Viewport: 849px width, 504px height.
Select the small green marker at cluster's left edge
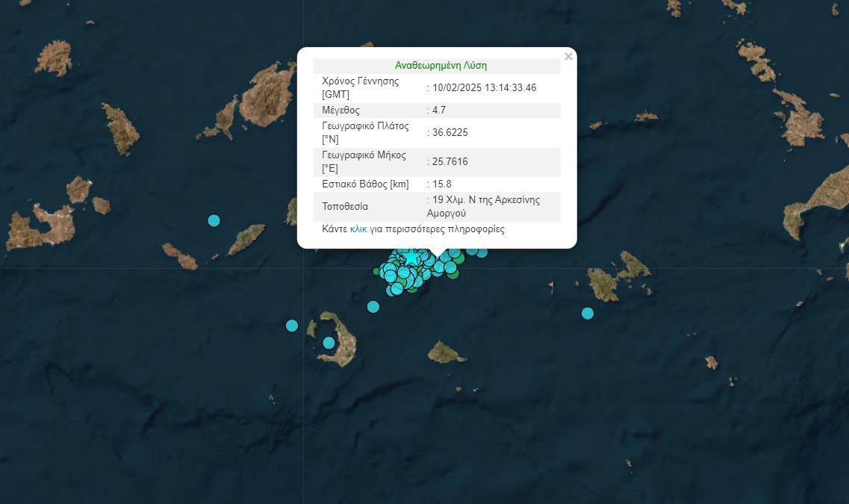point(377,271)
